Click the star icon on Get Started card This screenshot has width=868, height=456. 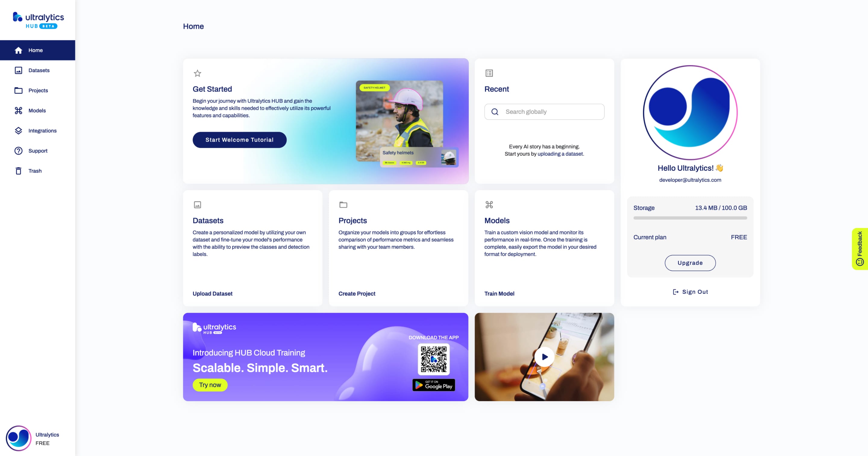[197, 73]
